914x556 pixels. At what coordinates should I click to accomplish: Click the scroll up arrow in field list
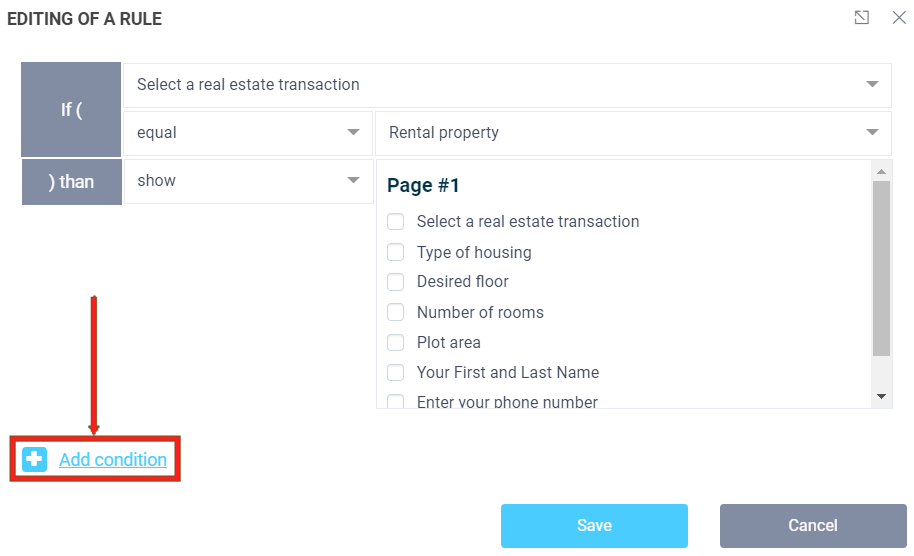[881, 170]
